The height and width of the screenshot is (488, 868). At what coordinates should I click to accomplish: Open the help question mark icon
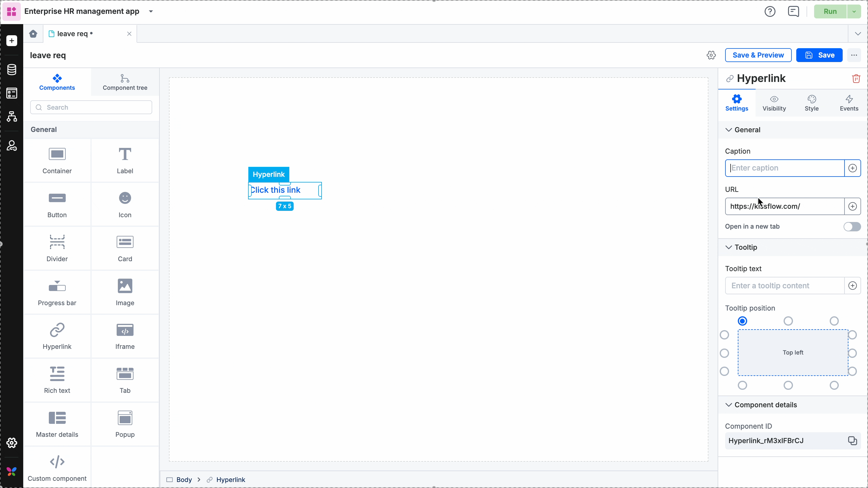(770, 11)
